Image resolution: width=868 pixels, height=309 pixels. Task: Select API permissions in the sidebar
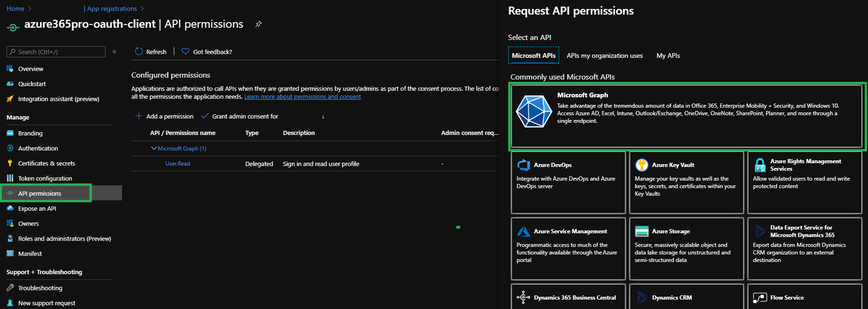61,193
